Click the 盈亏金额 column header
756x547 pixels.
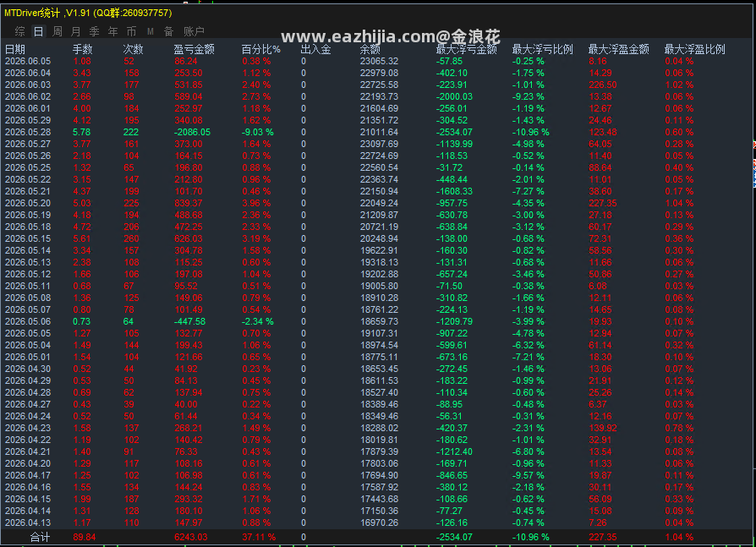pyautogui.click(x=194, y=49)
